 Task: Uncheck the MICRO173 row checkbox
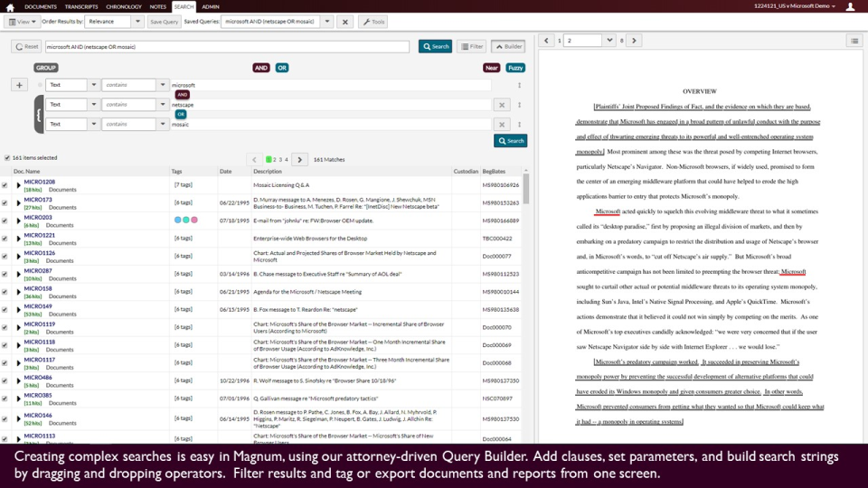click(x=5, y=203)
